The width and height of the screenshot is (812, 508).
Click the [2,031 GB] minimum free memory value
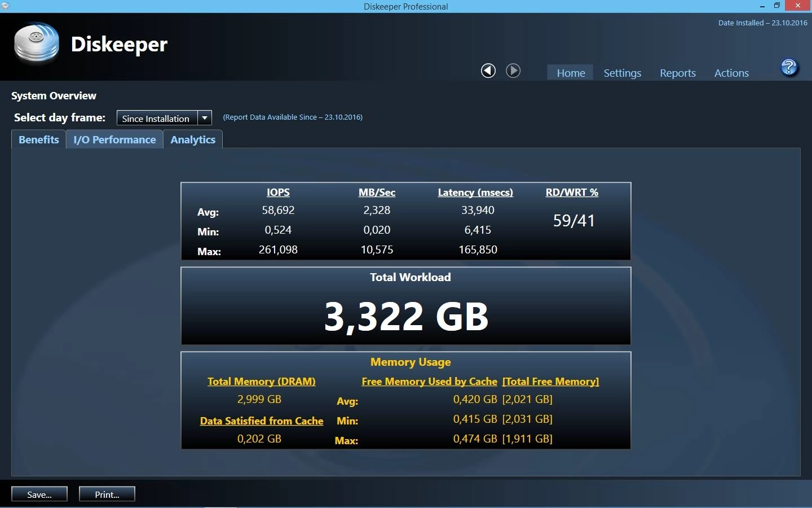[527, 419]
